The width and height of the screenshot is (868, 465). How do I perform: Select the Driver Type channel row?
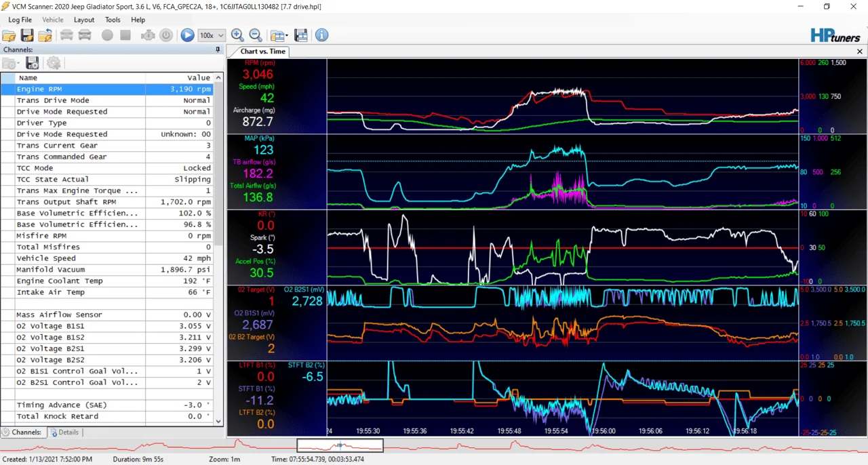[107, 123]
